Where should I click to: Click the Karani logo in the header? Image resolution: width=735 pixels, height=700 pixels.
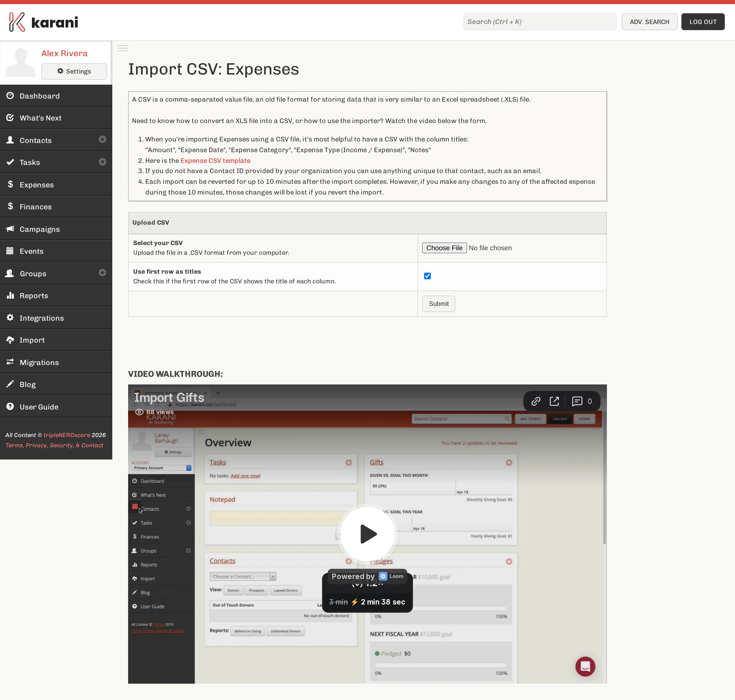click(x=44, y=22)
